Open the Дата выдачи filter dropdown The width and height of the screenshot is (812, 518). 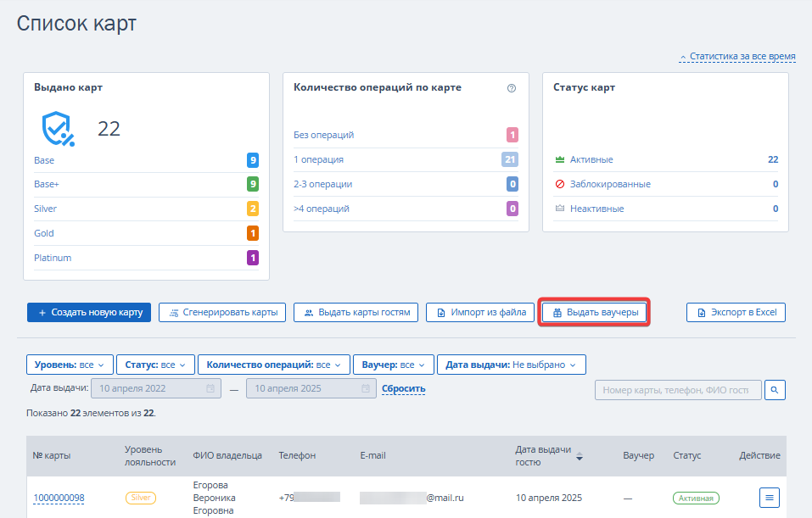(511, 365)
